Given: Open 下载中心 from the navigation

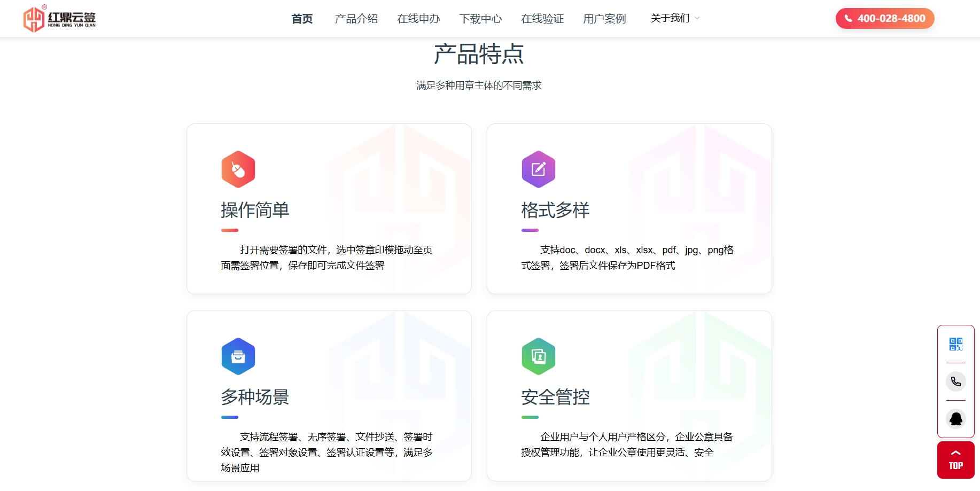Looking at the screenshot, I should (480, 19).
